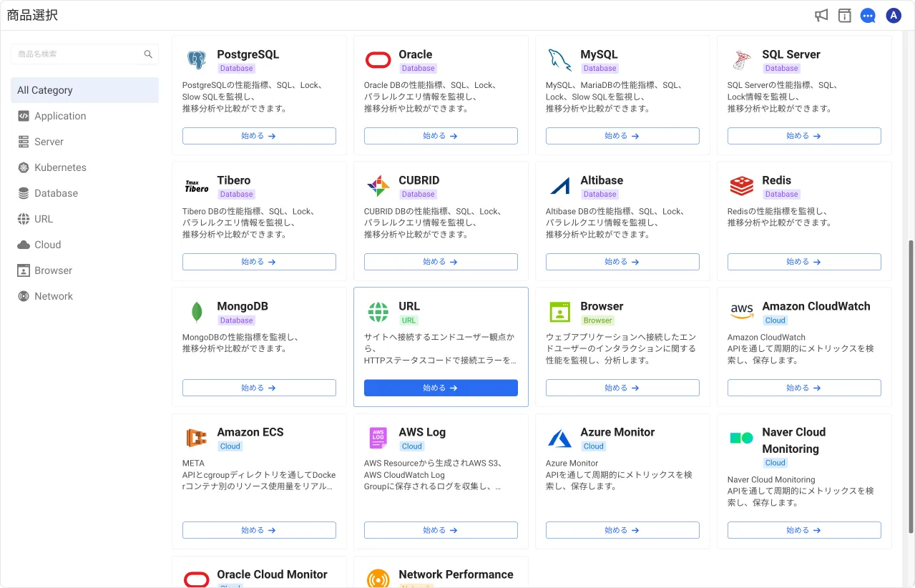Click the green URL tag on URL card
915x588 pixels.
tap(408, 320)
